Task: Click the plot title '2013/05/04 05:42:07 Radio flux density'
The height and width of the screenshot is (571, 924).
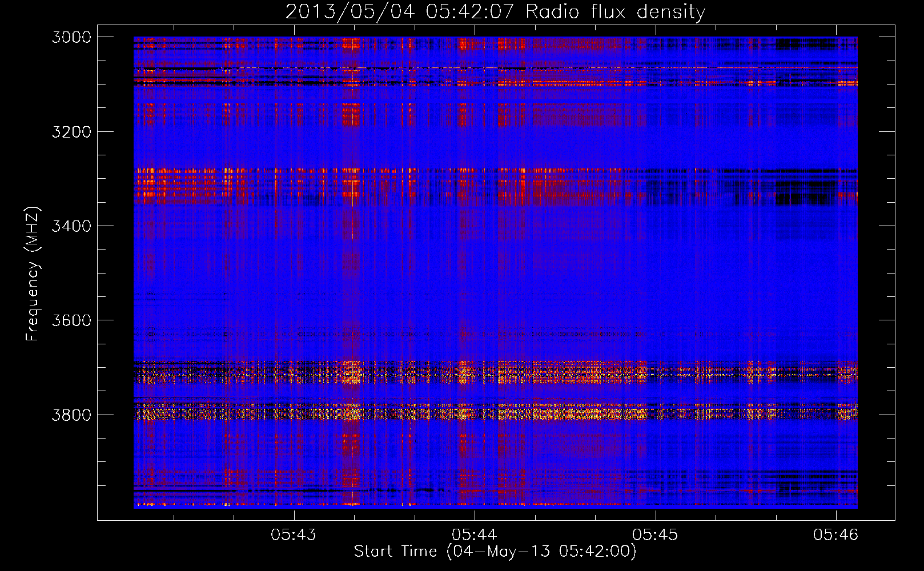Action: [495, 12]
